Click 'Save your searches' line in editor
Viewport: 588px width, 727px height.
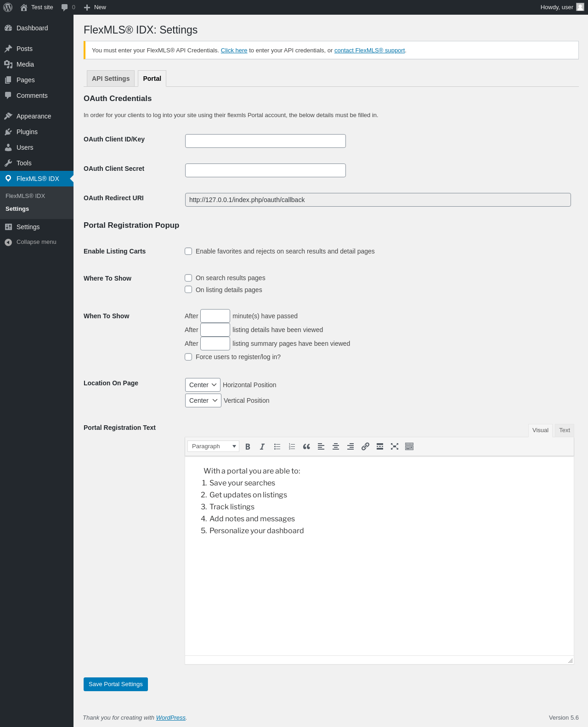[x=242, y=483]
